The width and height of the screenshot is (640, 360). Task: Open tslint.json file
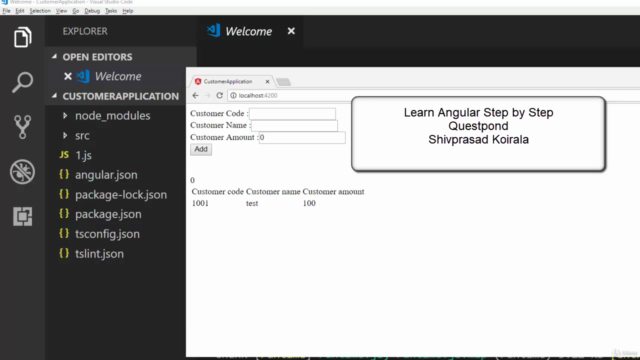99,254
